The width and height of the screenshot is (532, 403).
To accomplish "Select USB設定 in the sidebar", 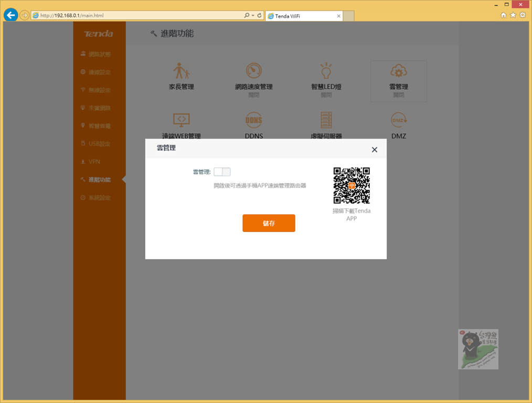I will [99, 144].
